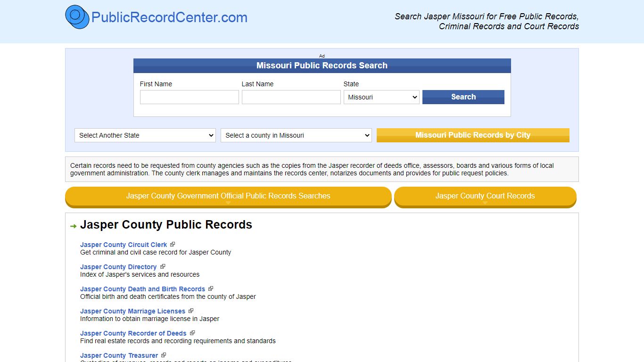Click the blue Search button
The image size is (644, 362).
pos(463,97)
